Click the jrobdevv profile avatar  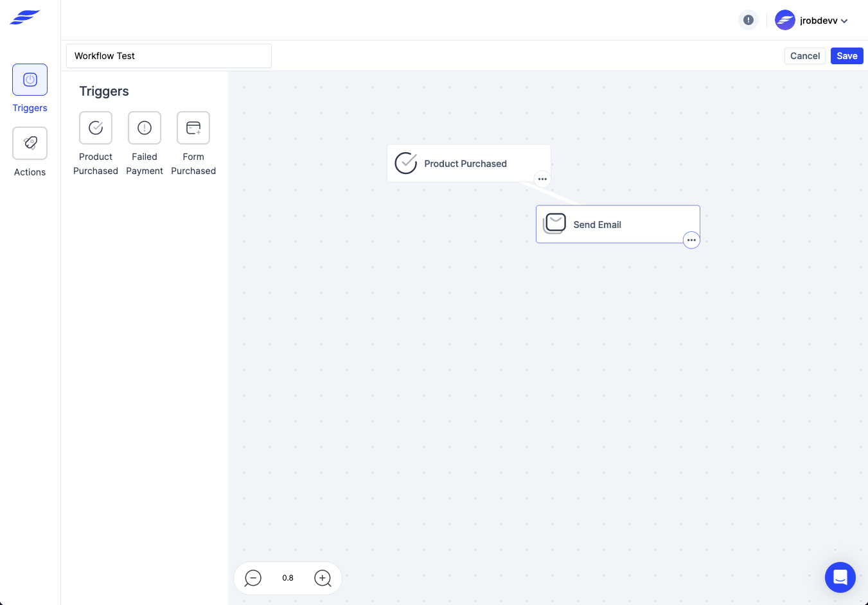pyautogui.click(x=785, y=20)
